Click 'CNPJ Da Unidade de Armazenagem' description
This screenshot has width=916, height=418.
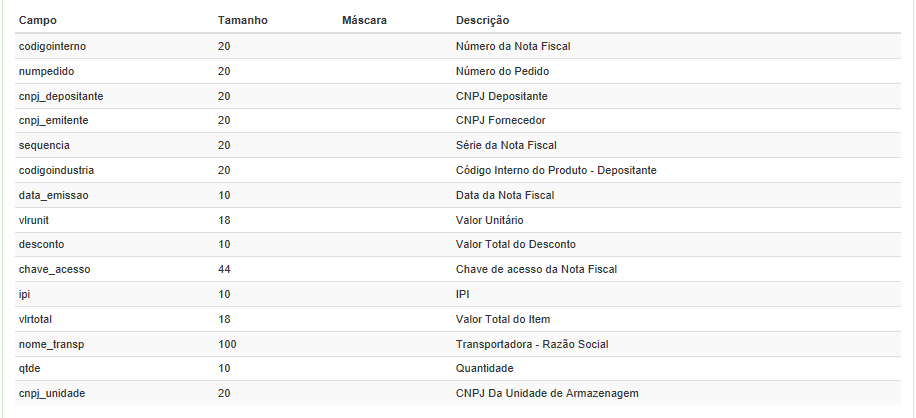click(x=546, y=393)
